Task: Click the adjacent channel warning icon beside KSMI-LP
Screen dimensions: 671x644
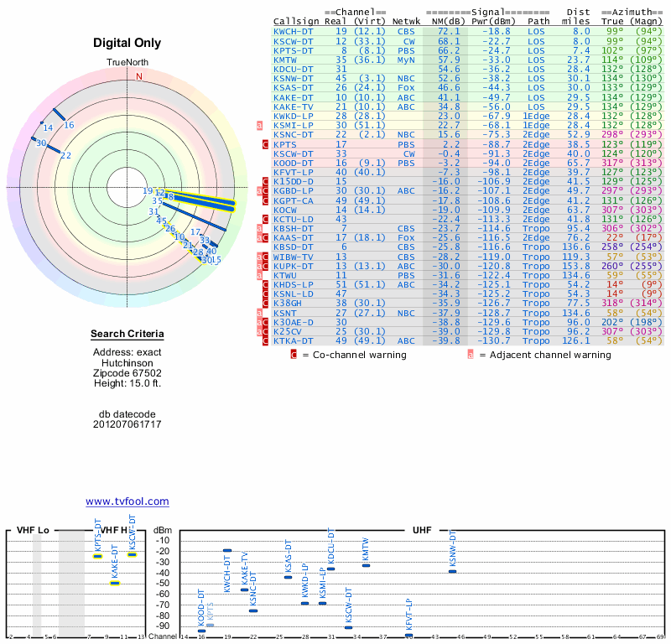Action: tap(259, 126)
